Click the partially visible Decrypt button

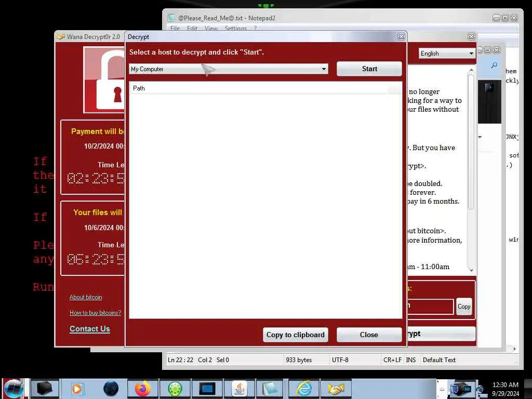tap(441, 334)
